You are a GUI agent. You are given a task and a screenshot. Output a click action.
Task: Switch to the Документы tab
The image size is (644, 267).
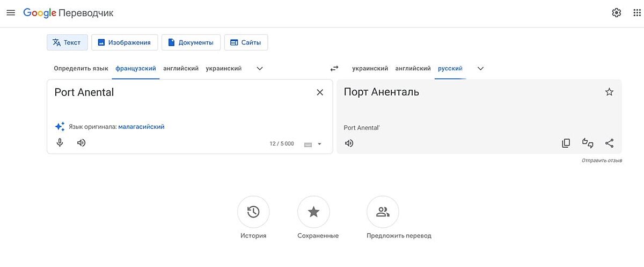[191, 42]
